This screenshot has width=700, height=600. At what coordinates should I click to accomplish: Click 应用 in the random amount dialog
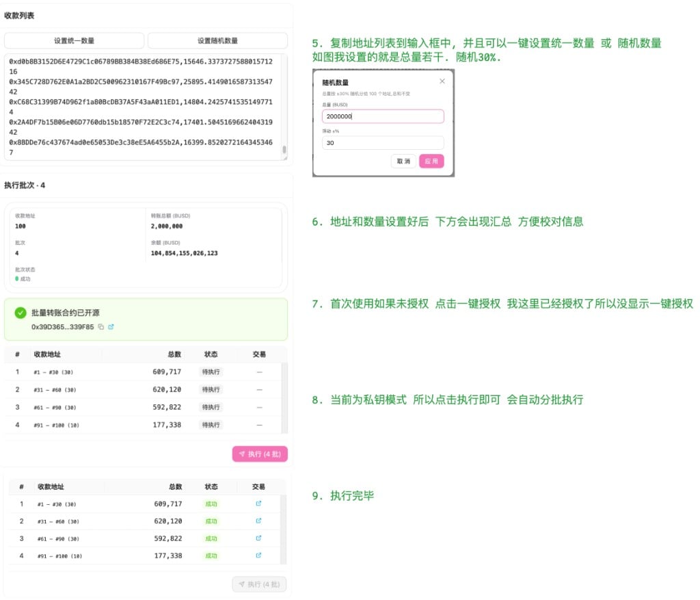tap(431, 161)
